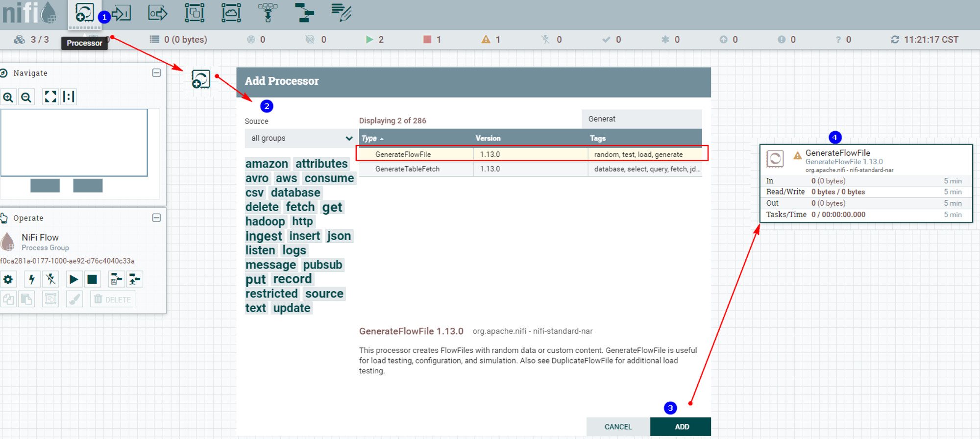Click the nifi logo

coord(29,12)
